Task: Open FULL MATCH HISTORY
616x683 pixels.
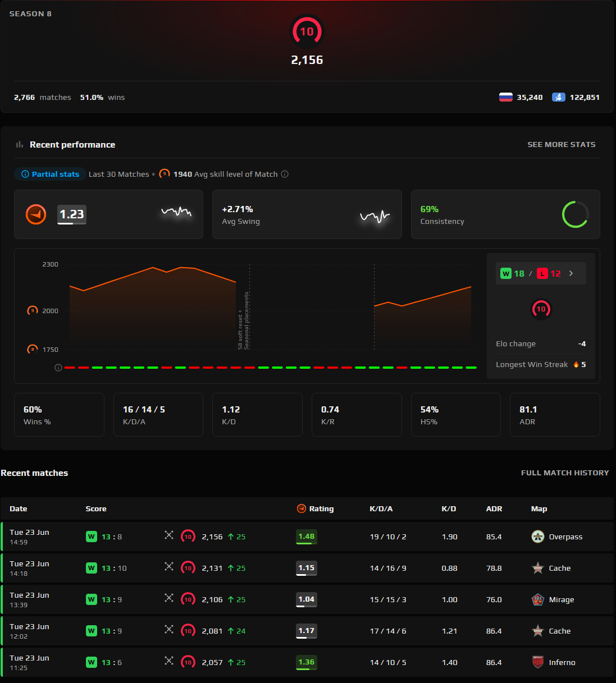Action: [565, 473]
